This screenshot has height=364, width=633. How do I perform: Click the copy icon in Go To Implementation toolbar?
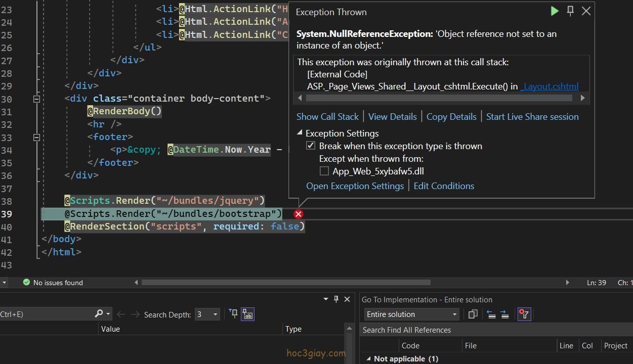473,314
